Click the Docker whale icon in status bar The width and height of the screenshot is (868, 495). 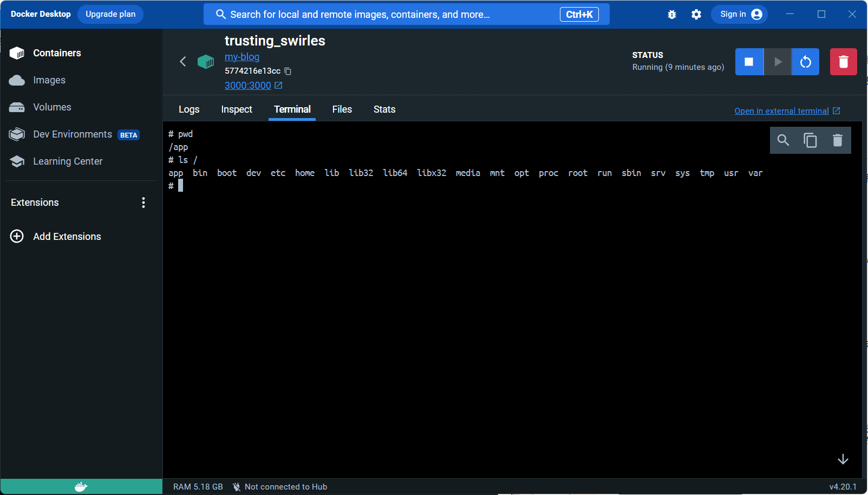coord(81,487)
